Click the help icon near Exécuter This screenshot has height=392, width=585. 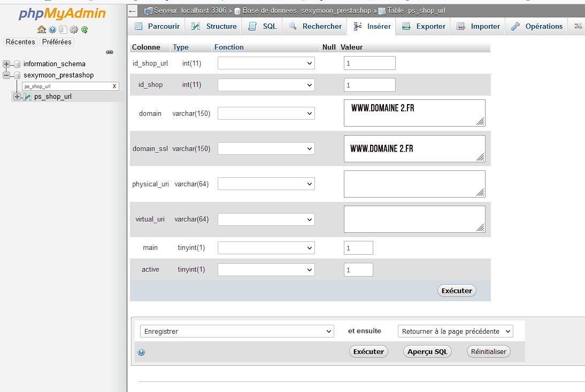[141, 352]
